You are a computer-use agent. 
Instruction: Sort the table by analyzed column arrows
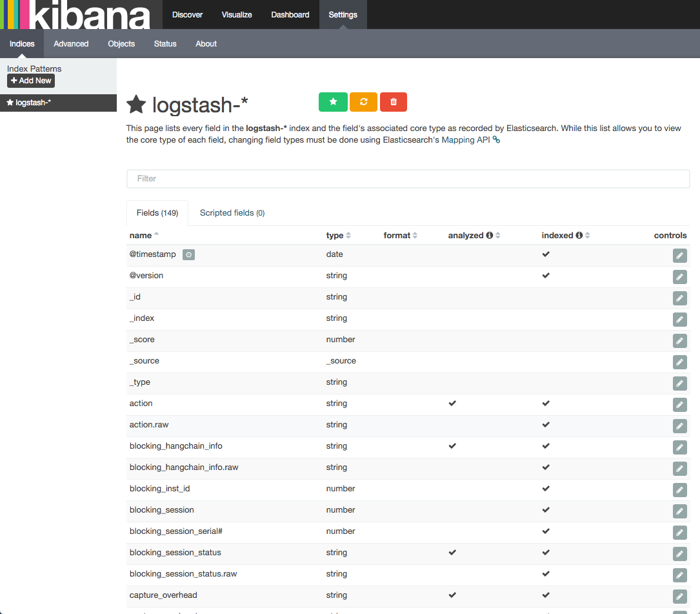(498, 236)
